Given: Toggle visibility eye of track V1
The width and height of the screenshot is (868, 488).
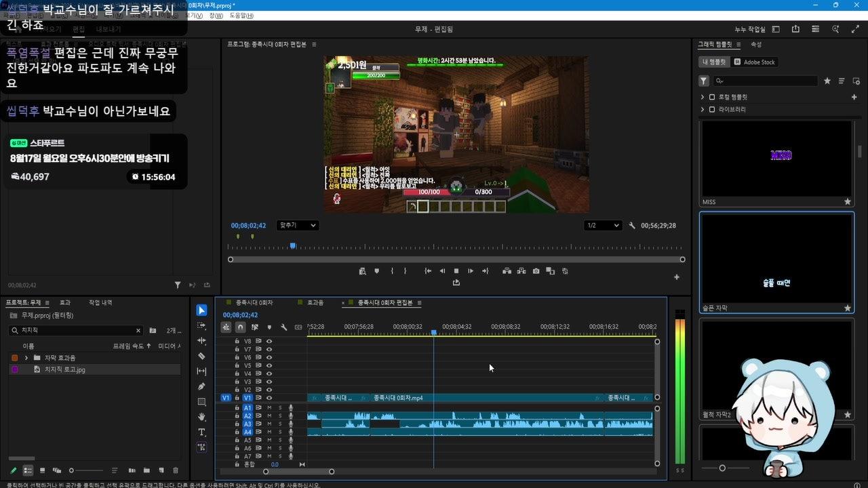Looking at the screenshot, I should click(269, 398).
